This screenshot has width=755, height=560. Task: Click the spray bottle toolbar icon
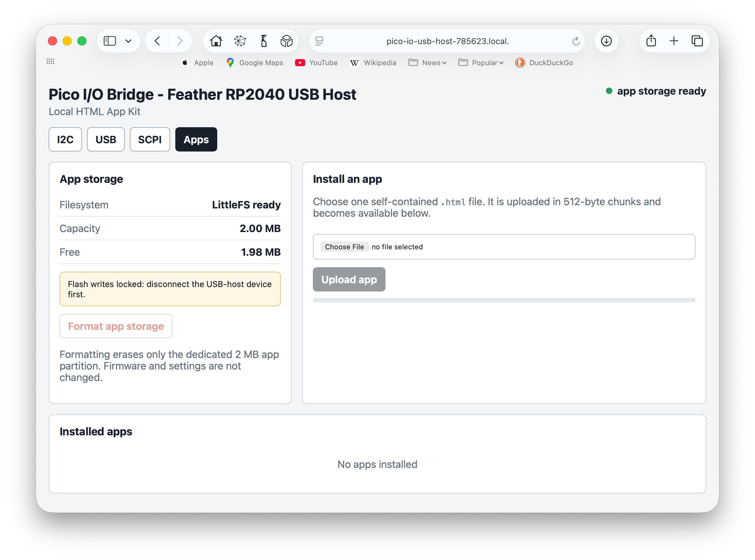[x=264, y=41]
